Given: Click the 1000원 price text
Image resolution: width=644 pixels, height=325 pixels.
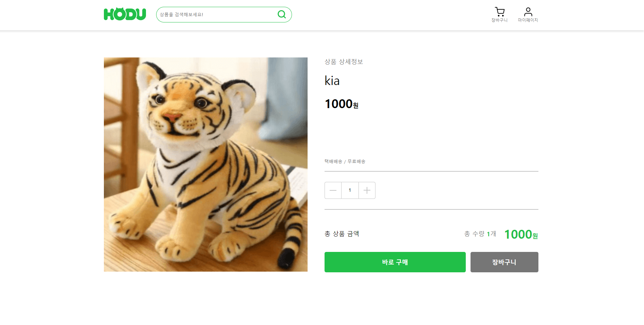Looking at the screenshot, I should (x=341, y=104).
